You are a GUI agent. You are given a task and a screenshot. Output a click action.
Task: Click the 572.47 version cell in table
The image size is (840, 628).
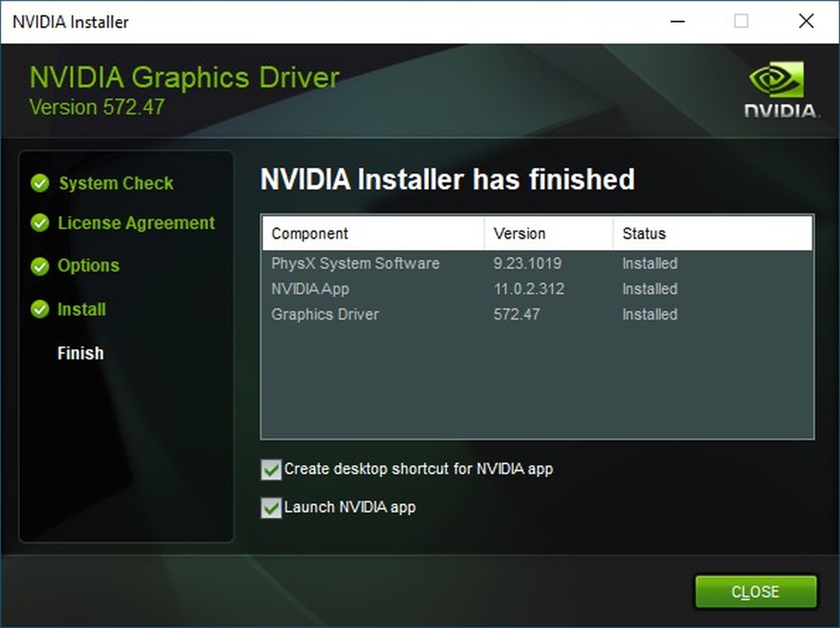[517, 314]
